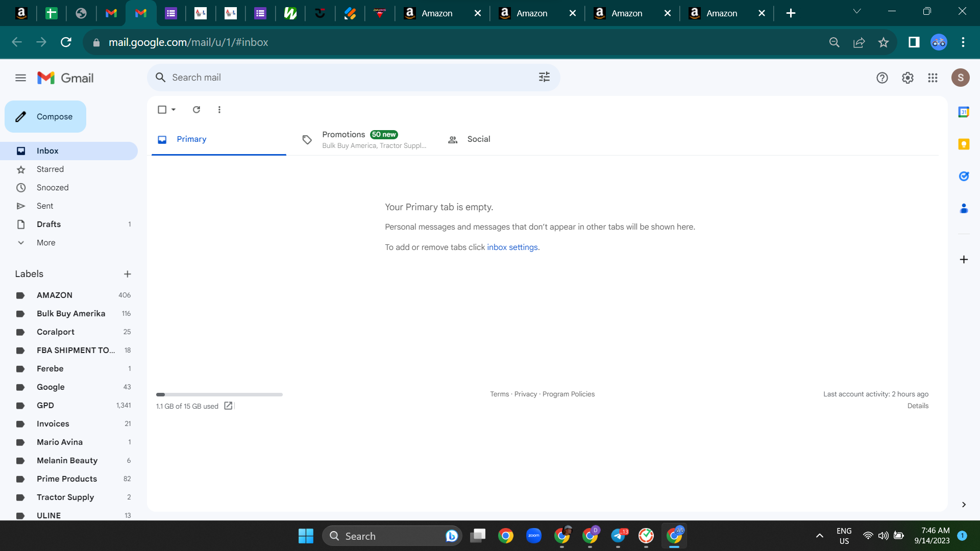This screenshot has width=980, height=551.
Task: Show search options filter icon
Action: (x=544, y=77)
